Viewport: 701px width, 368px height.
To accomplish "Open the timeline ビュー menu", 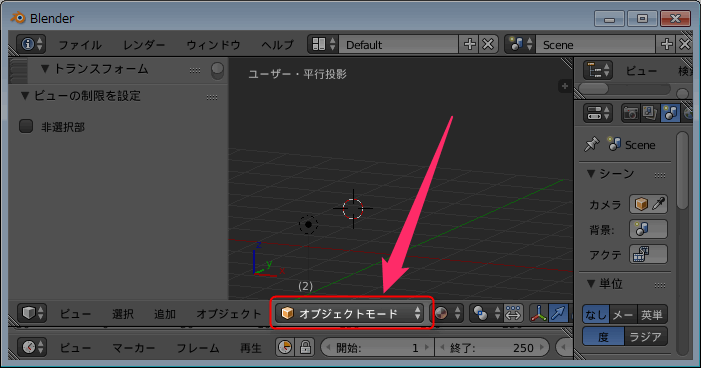I will (x=76, y=348).
